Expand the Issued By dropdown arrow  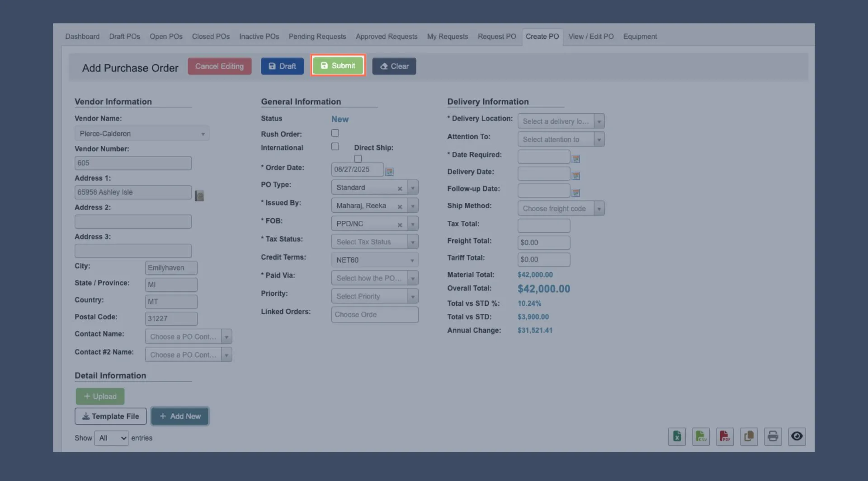click(413, 205)
